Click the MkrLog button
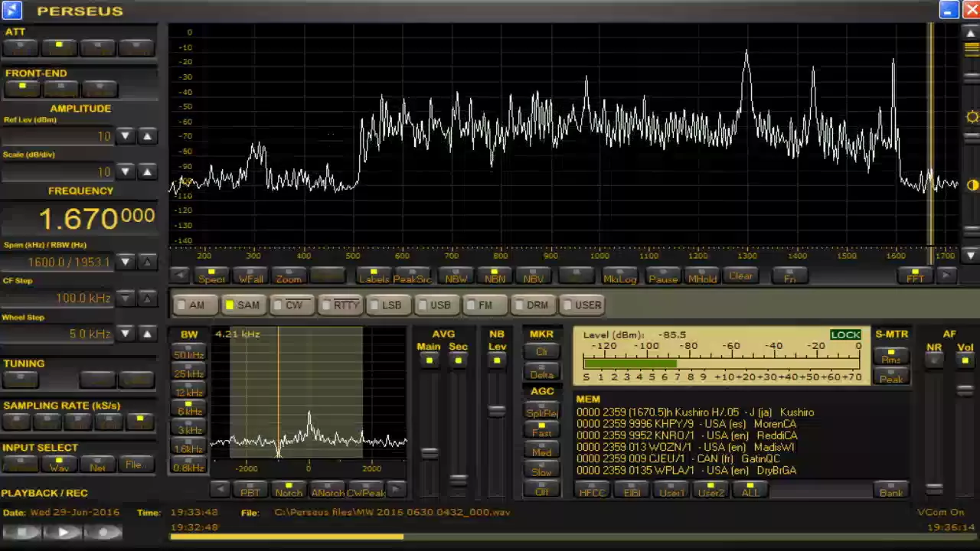This screenshot has width=980, height=551. coord(620,276)
